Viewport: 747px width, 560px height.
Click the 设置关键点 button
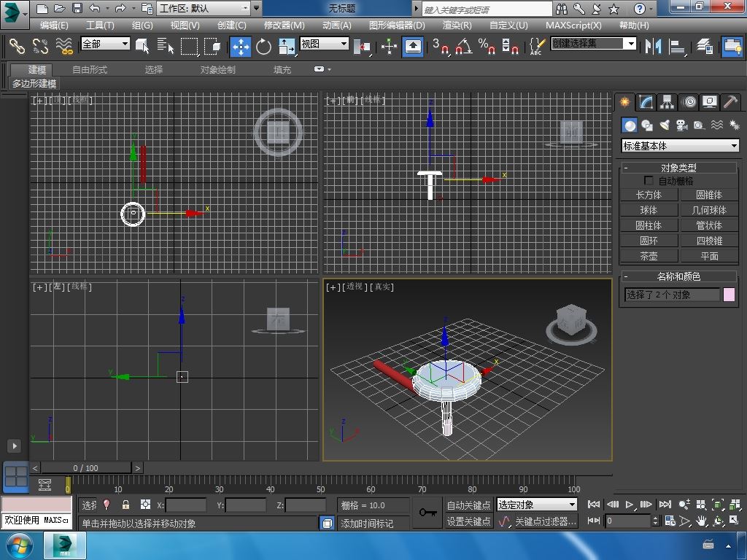(469, 521)
